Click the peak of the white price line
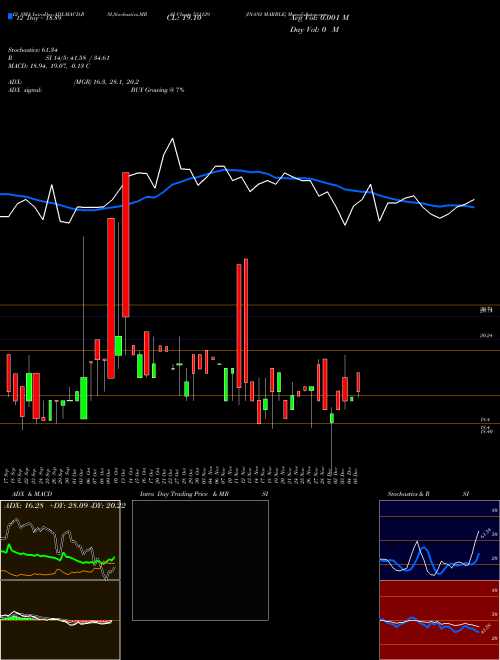Screen dimensions: 500x660 pyautogui.click(x=172, y=138)
